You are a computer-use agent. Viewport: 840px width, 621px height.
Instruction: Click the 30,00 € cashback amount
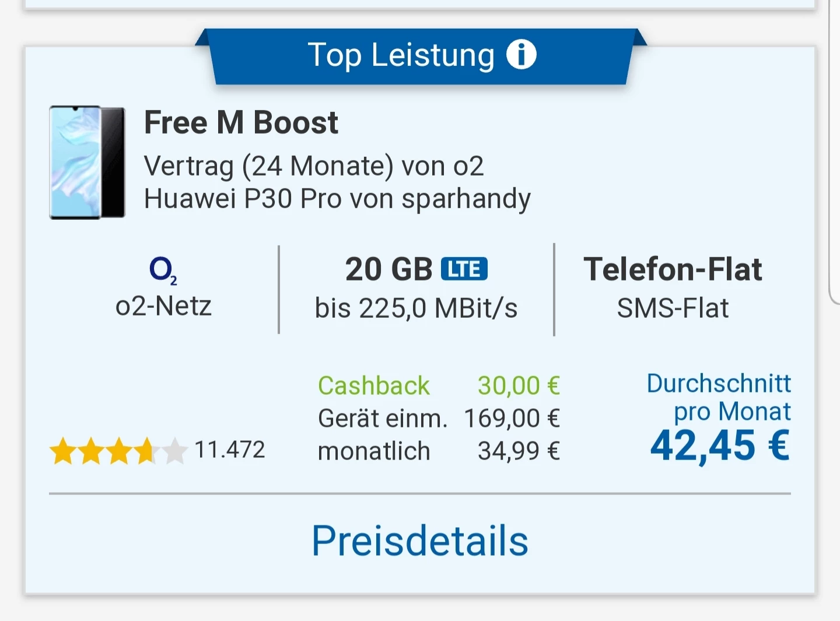[519, 385]
